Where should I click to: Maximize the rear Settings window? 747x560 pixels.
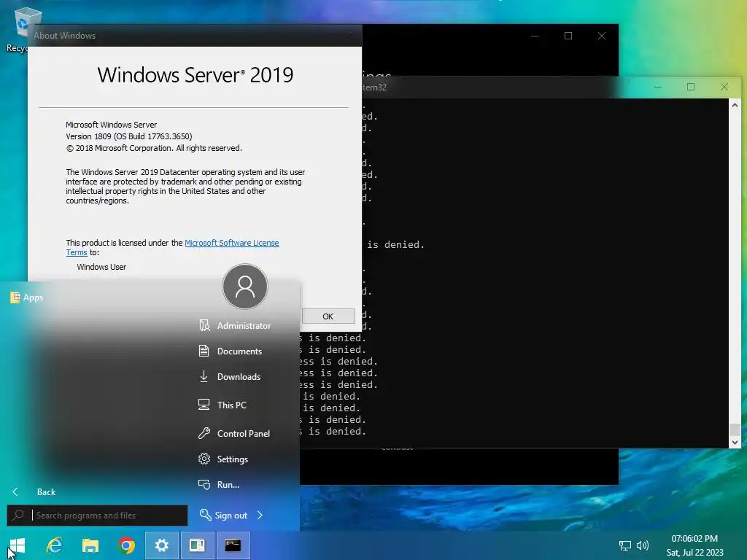568,36
